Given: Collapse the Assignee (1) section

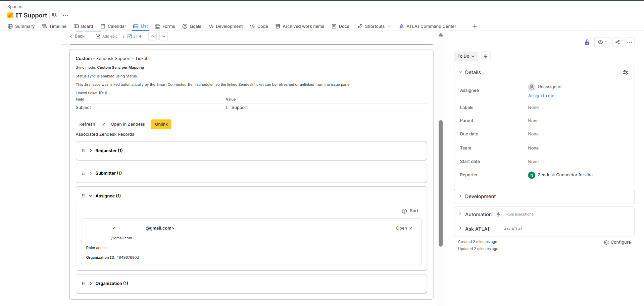Looking at the screenshot, I should (91, 196).
